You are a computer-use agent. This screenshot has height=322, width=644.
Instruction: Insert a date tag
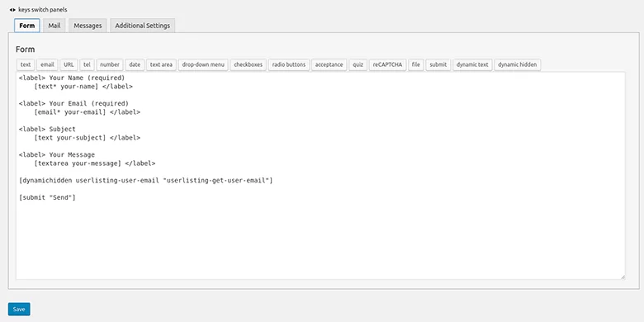(135, 64)
